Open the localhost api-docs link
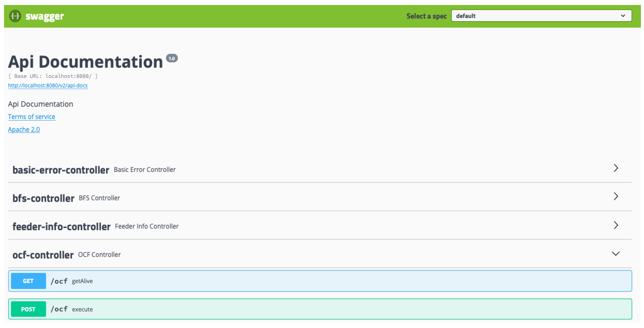644x328 pixels. (x=48, y=86)
